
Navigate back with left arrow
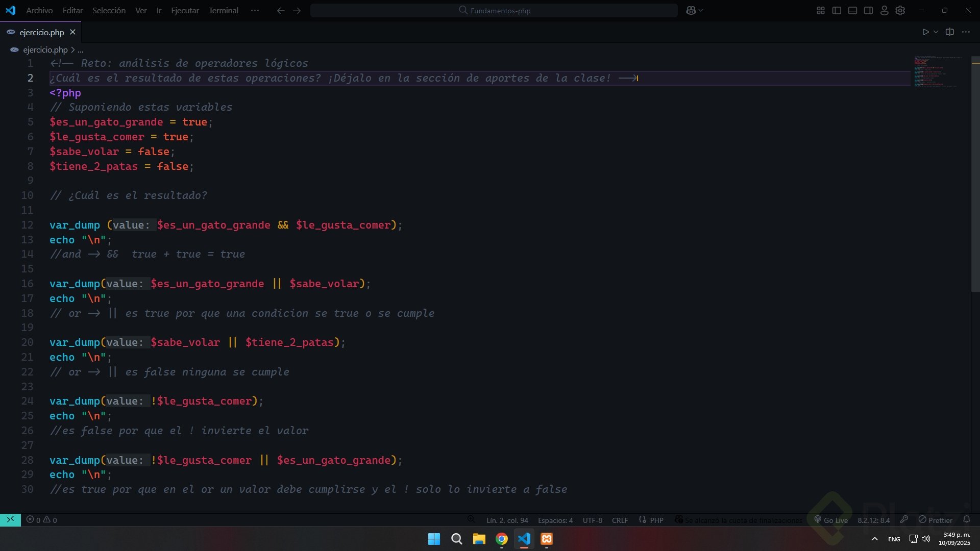coord(280,10)
